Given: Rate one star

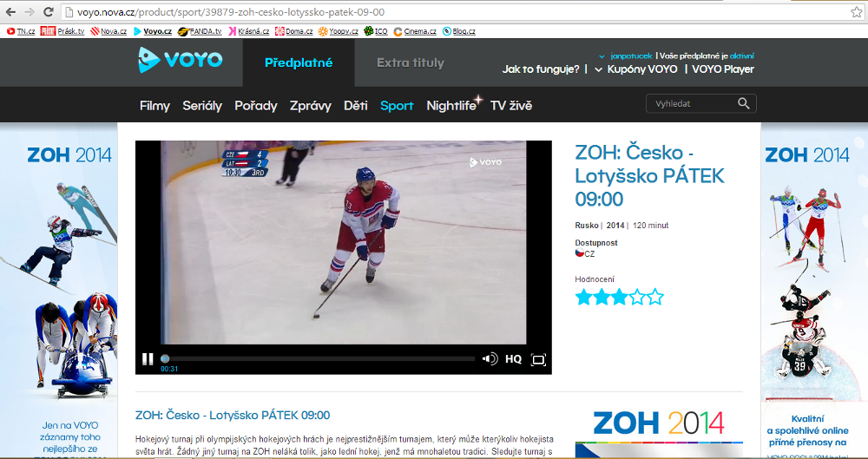Looking at the screenshot, I should tap(583, 297).
